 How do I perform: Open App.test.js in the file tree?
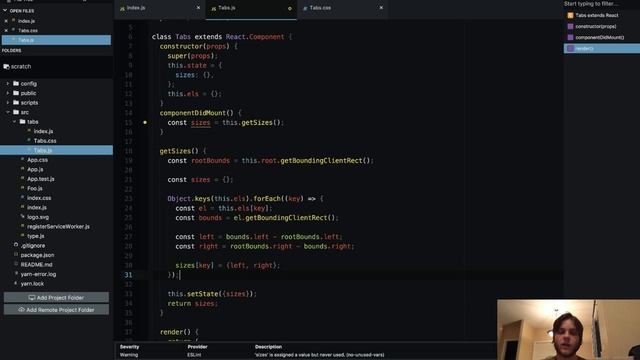[x=41, y=179]
